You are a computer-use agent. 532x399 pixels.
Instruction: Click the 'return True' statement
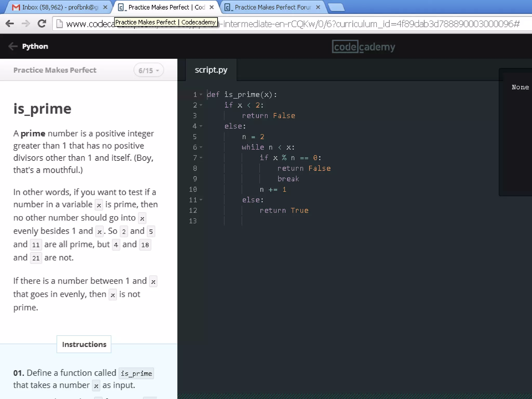(284, 210)
